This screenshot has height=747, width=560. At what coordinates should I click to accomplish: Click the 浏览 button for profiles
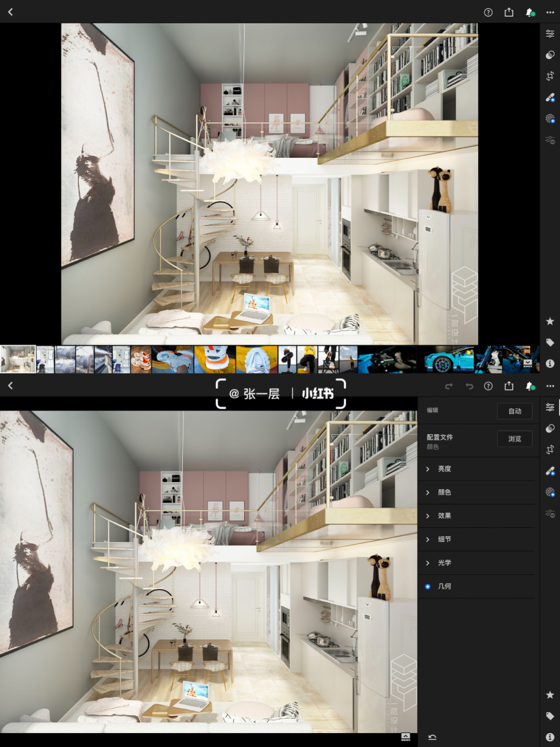tap(514, 439)
